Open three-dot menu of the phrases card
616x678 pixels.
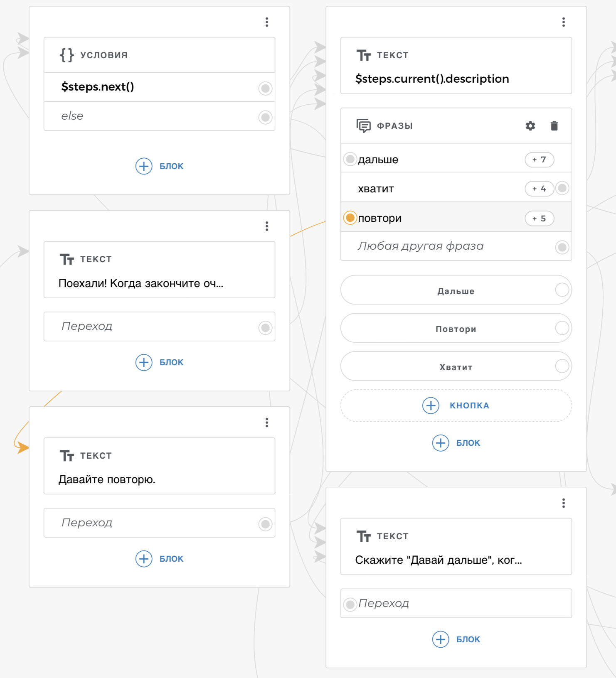pyautogui.click(x=564, y=22)
